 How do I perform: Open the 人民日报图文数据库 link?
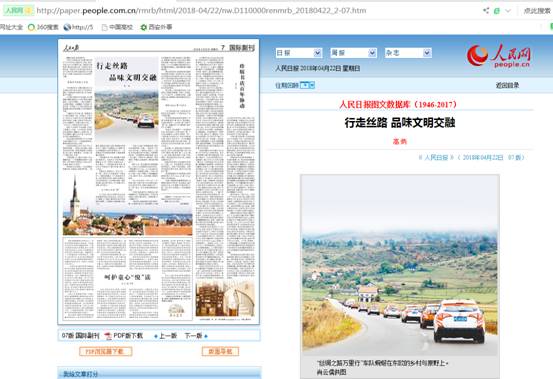[398, 104]
